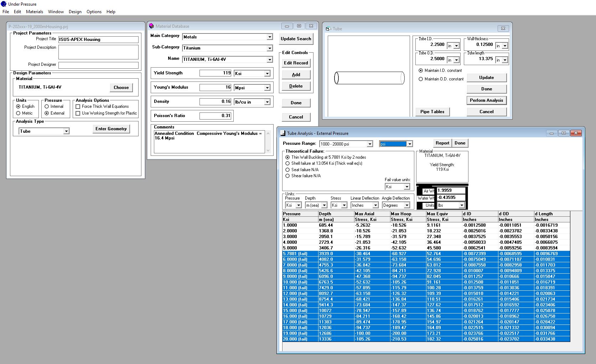The height and width of the screenshot is (364, 596).
Task: Open the Options menu
Action: point(94,12)
